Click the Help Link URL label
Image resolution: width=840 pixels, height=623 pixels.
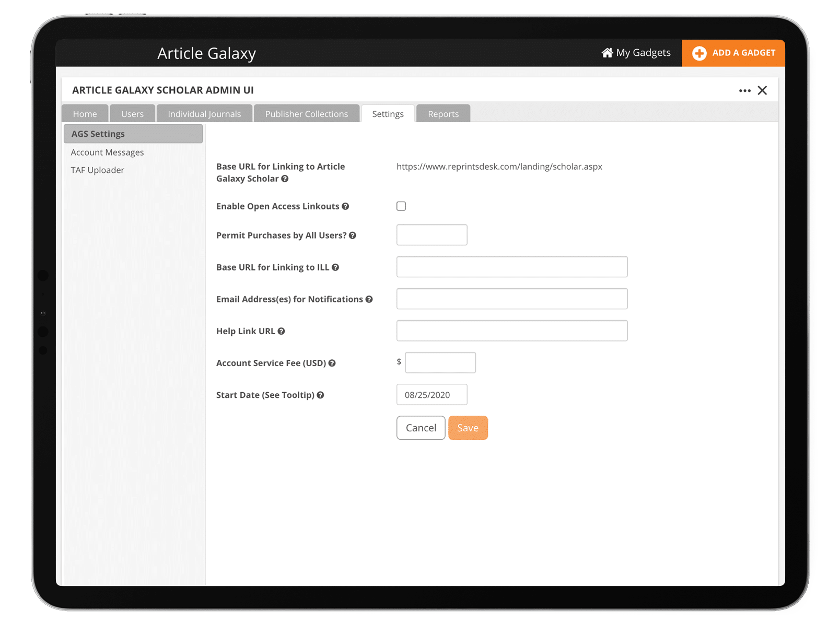[x=246, y=331]
